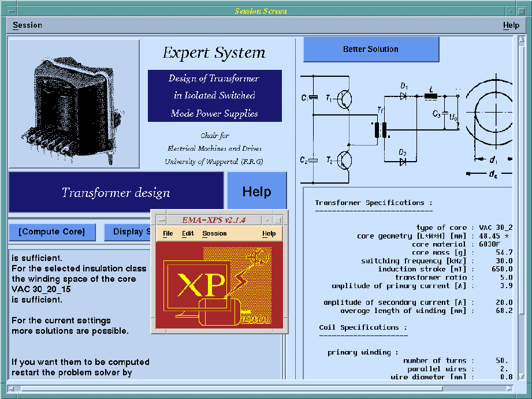Click the partially hidden Display button

[x=127, y=232]
